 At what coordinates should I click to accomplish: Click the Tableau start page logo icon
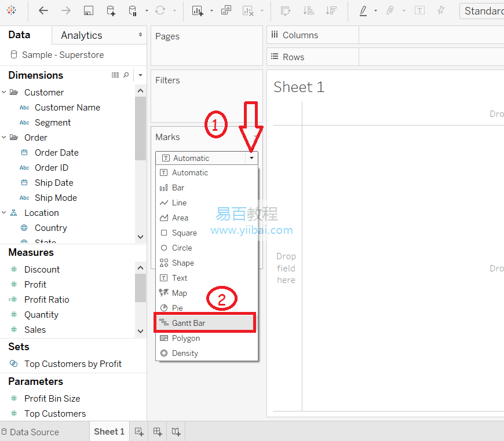coord(11,10)
